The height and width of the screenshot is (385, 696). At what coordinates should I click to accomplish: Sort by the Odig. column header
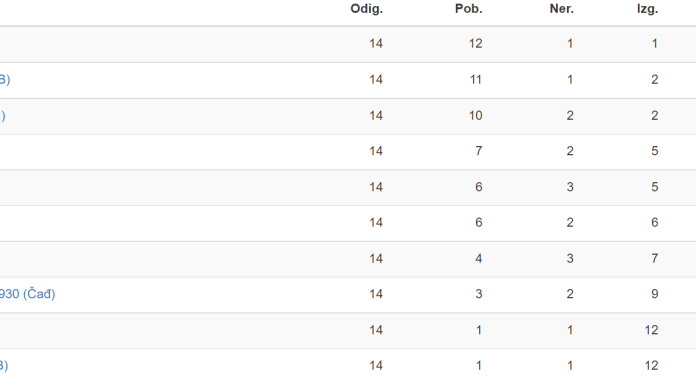point(366,9)
